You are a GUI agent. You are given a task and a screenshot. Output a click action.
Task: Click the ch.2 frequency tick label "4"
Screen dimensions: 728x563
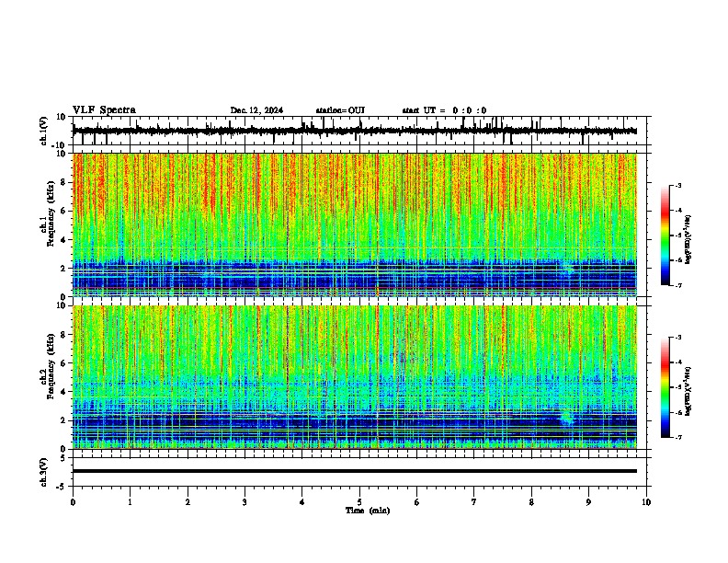[63, 392]
